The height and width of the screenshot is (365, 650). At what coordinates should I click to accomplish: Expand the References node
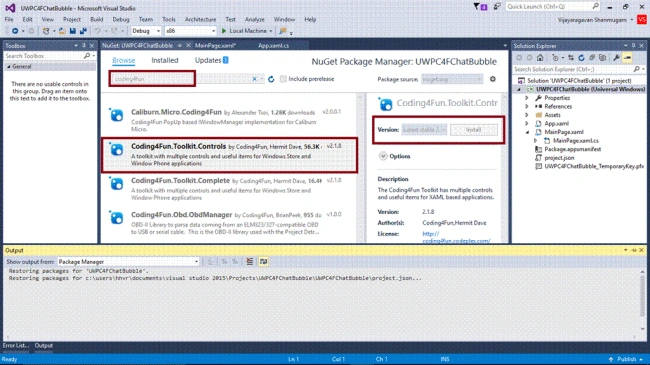527,106
